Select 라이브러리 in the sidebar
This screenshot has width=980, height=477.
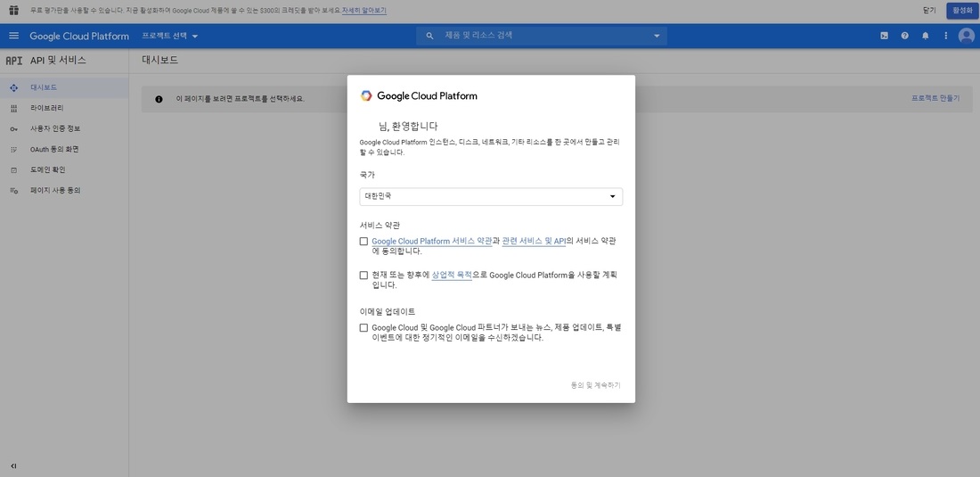coord(64,108)
